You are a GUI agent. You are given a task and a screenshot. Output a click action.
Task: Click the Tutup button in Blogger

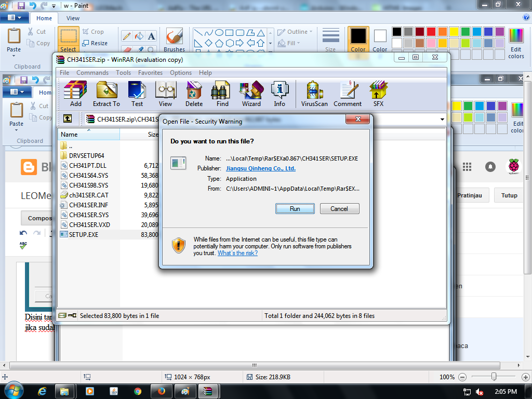tap(509, 195)
